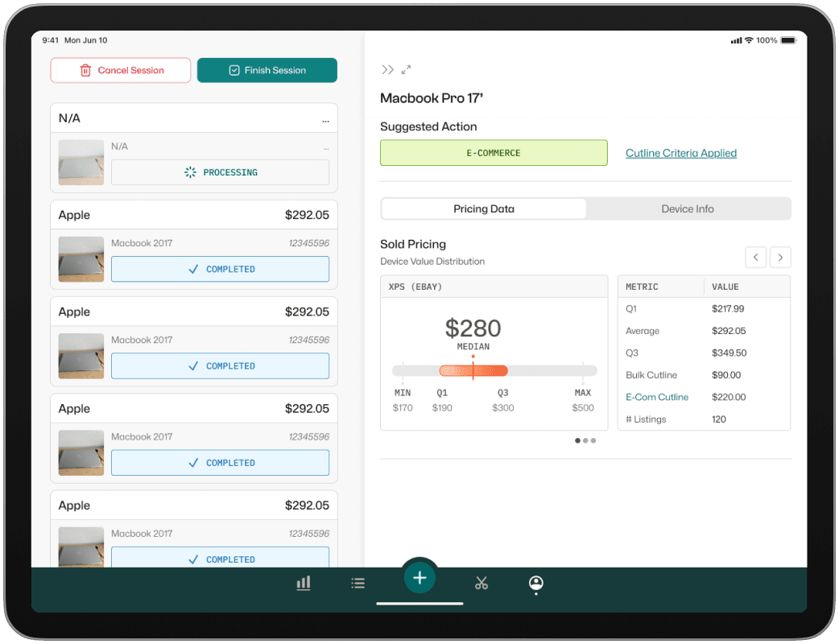The image size is (839, 644).
Task: Expand detail panel to fullscreen
Action: 406,69
